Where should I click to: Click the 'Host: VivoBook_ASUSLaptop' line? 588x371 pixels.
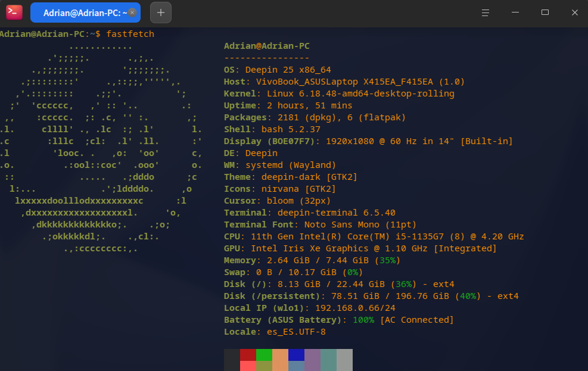(344, 82)
